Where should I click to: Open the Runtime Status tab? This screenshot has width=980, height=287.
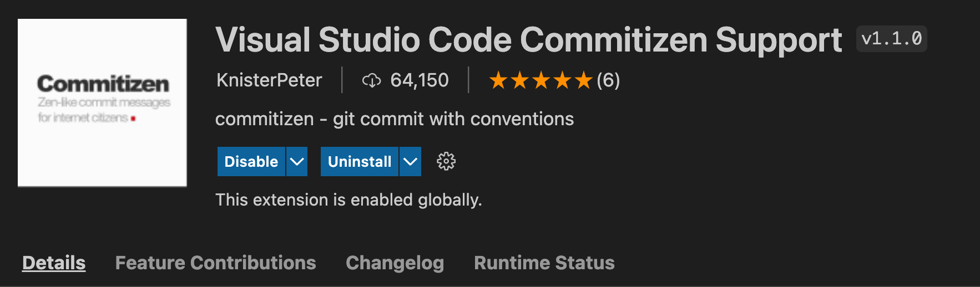coord(544,263)
